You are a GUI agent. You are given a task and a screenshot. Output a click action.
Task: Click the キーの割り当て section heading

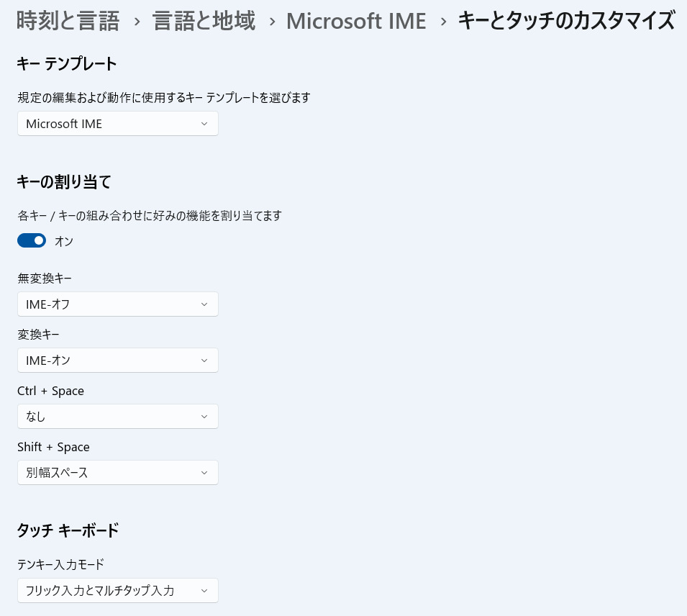click(x=64, y=182)
